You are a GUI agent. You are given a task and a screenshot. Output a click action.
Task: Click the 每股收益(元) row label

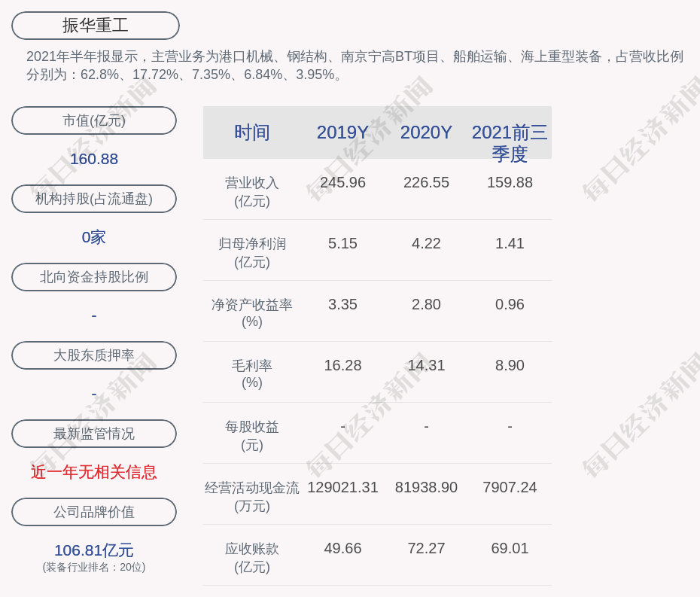tap(252, 436)
